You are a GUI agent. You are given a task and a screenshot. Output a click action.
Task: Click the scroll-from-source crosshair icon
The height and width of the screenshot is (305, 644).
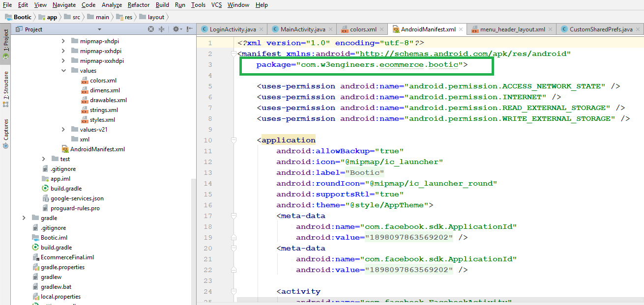(x=151, y=29)
